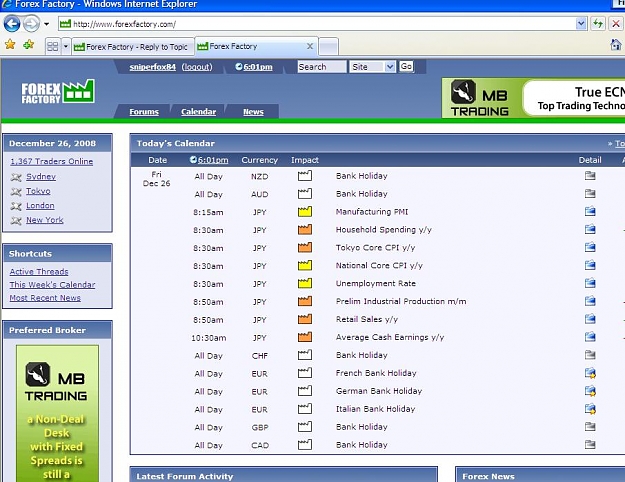Open the Favorites Center star icon

click(10, 45)
